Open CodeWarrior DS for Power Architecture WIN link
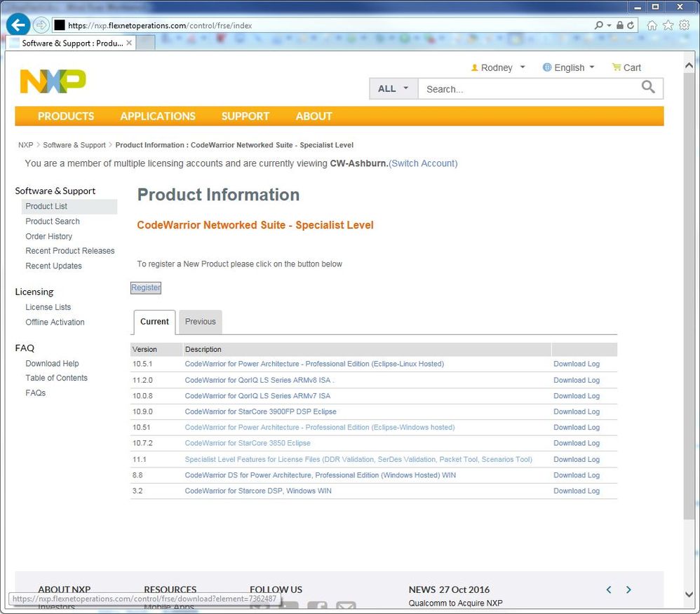The width and height of the screenshot is (700, 614). click(320, 475)
